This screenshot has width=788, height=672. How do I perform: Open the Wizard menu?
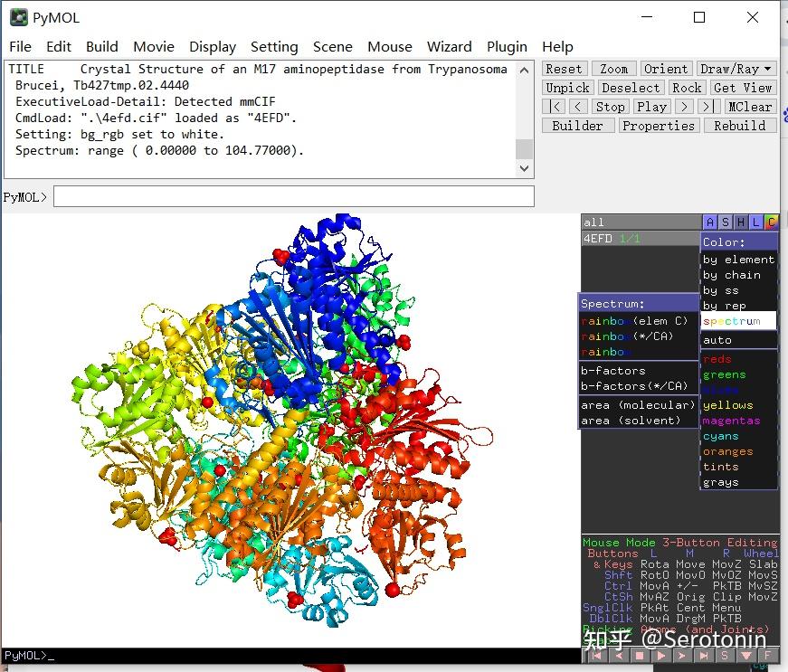[449, 47]
